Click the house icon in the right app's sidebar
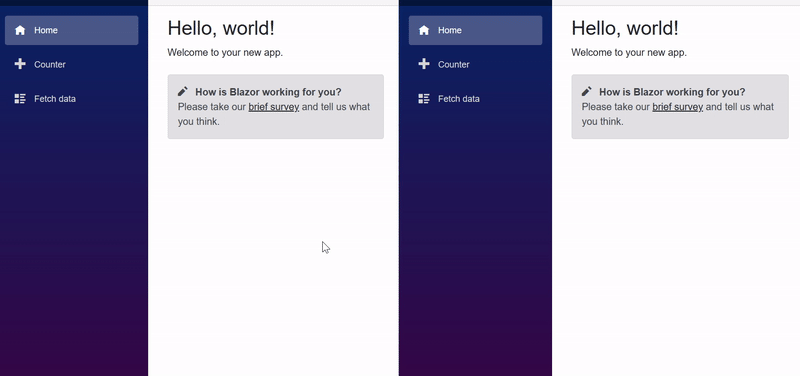 pos(424,30)
